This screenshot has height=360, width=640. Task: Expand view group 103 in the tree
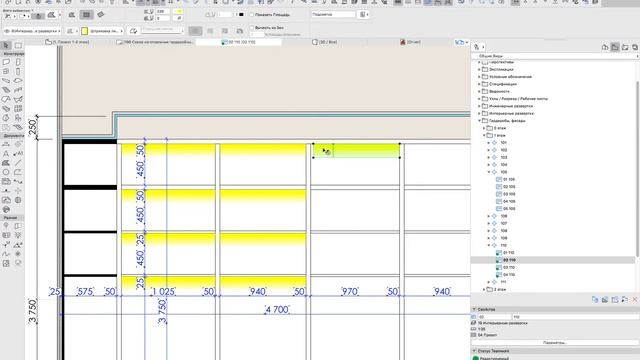(489, 158)
